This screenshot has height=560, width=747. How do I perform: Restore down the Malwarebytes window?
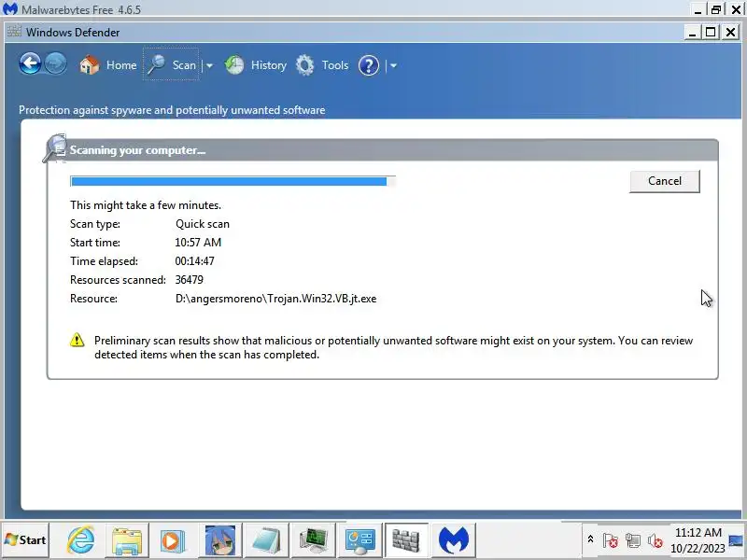point(716,9)
